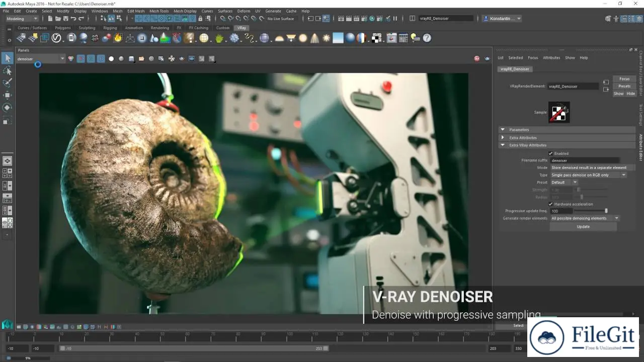644x362 pixels.
Task: Open the Konstantin account dropdown
Action: click(x=502, y=19)
